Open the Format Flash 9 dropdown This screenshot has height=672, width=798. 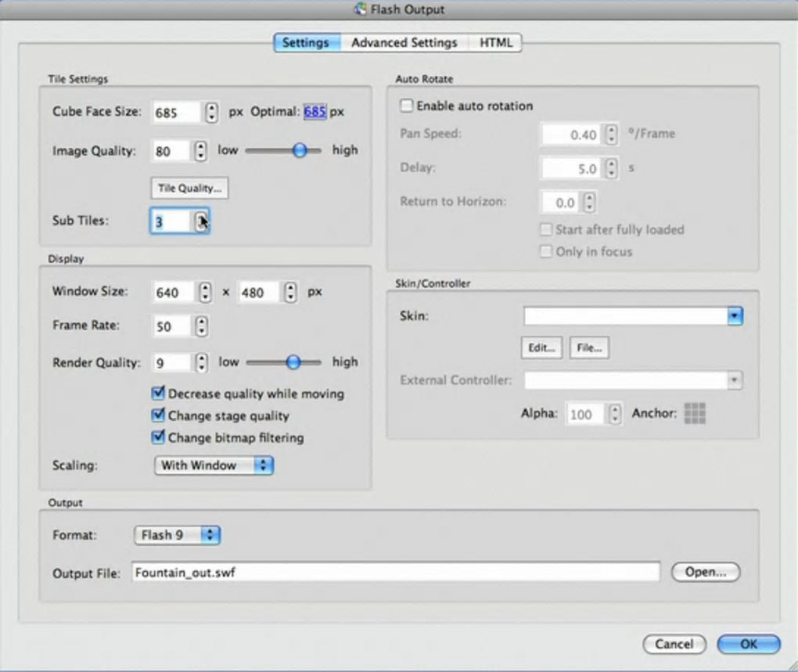click(177, 535)
